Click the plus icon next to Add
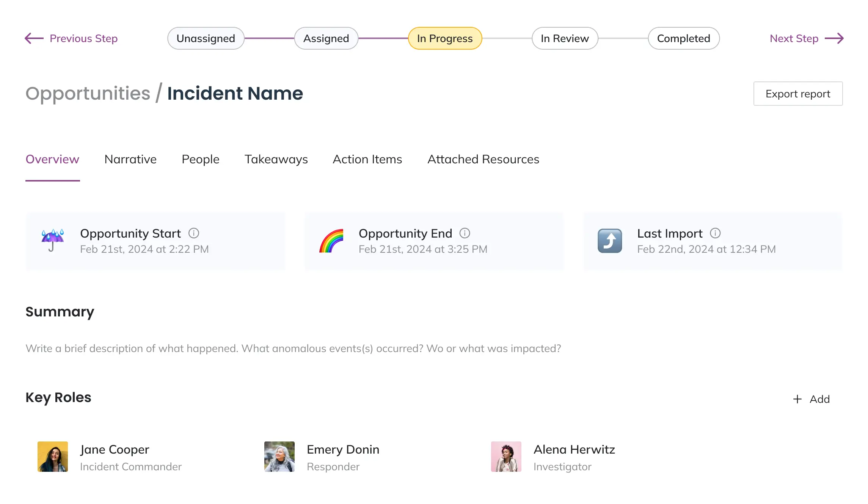Screen dimensions: 868x504 [x=797, y=399]
